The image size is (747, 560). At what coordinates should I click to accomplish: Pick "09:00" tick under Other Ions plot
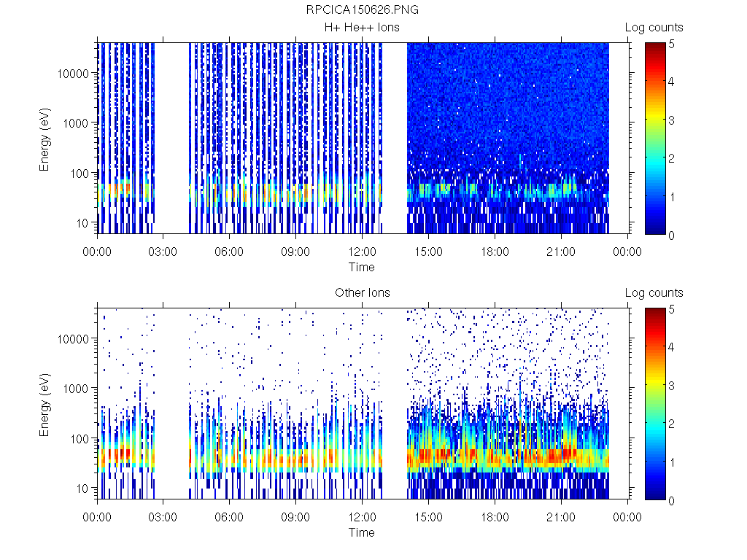[295, 517]
